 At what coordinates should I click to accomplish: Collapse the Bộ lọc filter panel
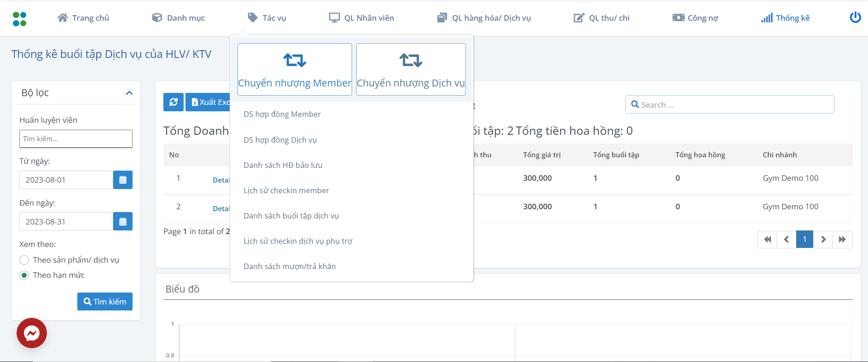tap(129, 93)
